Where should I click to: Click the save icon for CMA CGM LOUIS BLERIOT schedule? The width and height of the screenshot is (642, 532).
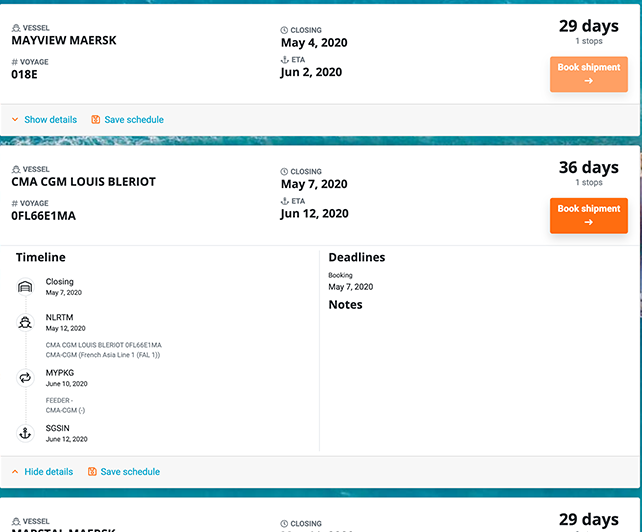(x=92, y=472)
